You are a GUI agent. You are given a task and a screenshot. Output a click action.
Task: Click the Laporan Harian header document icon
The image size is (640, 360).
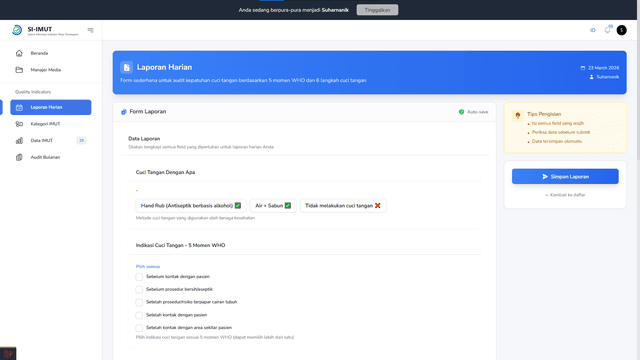[x=127, y=67]
